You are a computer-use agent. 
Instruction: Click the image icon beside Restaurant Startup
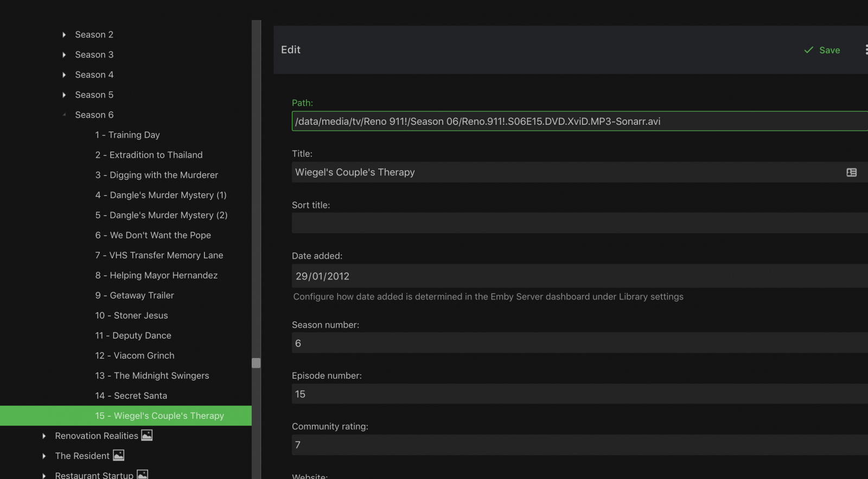(142, 475)
